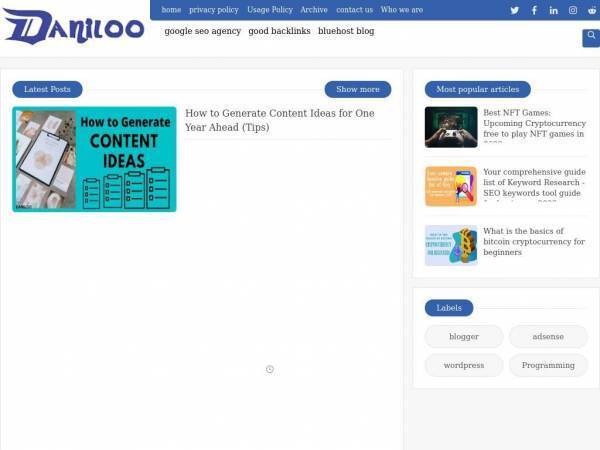
Task: Click the Most popular articles heading badge
Action: tap(478, 89)
